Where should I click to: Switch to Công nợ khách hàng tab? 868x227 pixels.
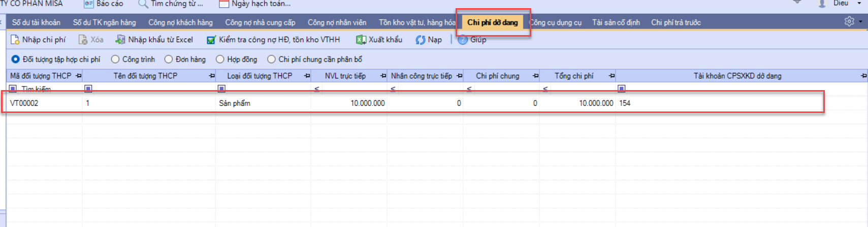(x=180, y=22)
